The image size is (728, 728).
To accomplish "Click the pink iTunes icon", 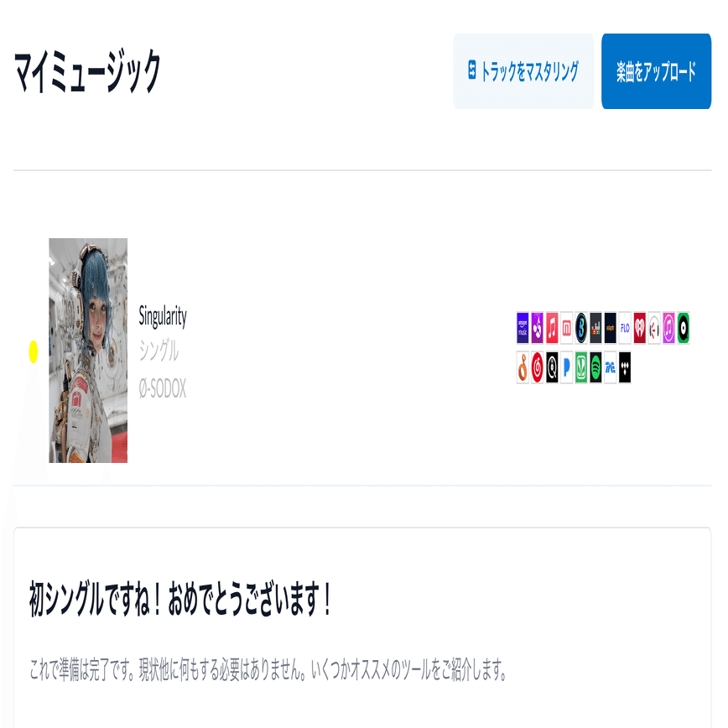I will coord(668,328).
